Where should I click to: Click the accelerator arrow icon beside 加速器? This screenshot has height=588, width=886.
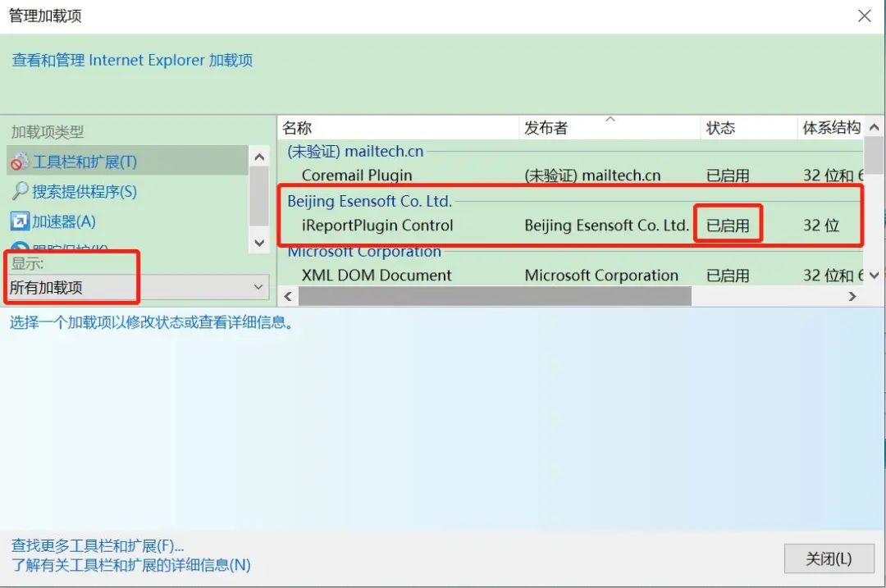(19, 221)
